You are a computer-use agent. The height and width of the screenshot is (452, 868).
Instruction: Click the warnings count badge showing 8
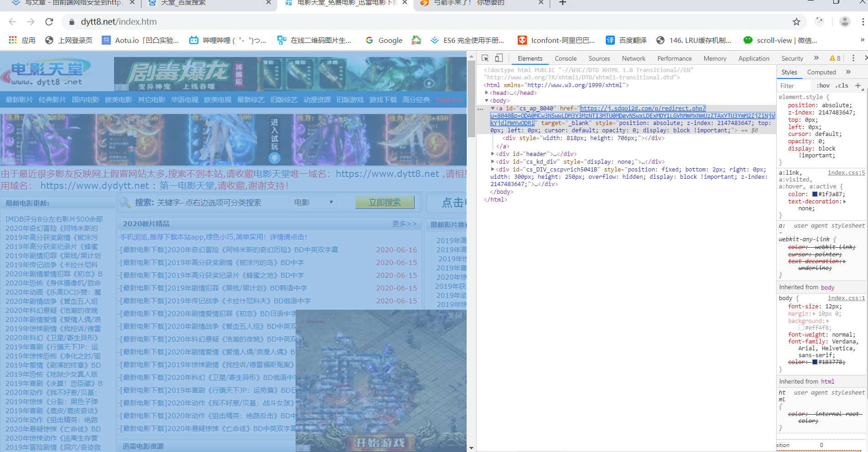pyautogui.click(x=835, y=58)
